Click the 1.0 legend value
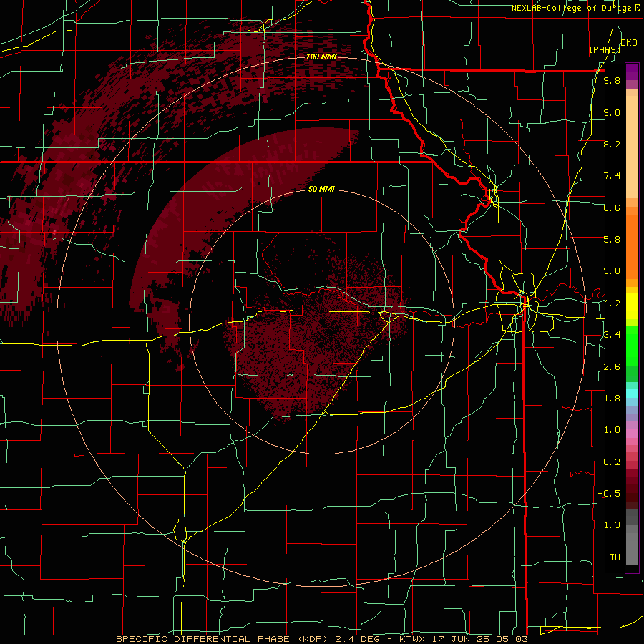Image resolution: width=644 pixels, height=644 pixels. pos(612,430)
